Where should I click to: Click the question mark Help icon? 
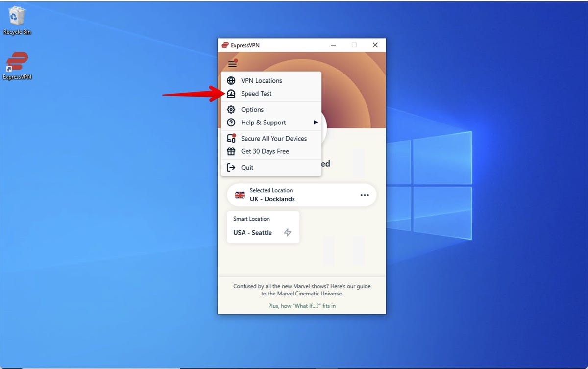pos(231,123)
